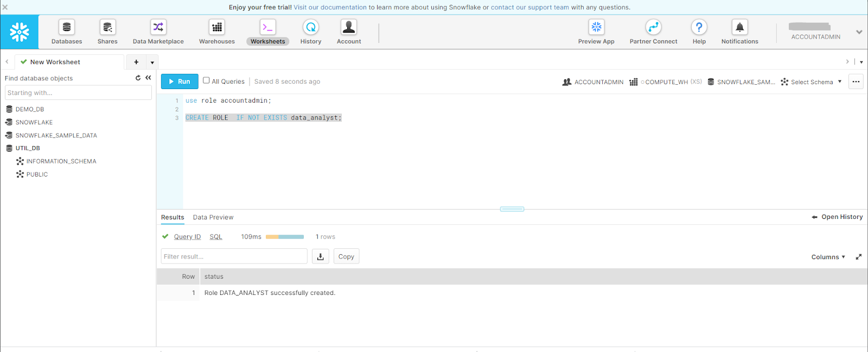
Task: Copy the query results
Action: coord(346,256)
